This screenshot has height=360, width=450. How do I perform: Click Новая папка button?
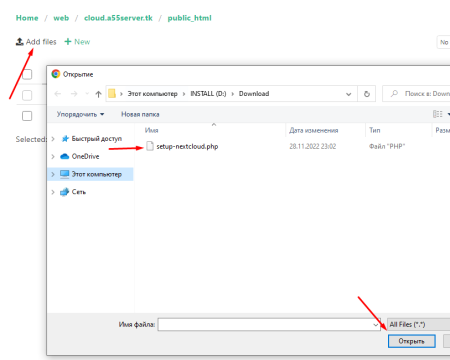[x=140, y=114]
